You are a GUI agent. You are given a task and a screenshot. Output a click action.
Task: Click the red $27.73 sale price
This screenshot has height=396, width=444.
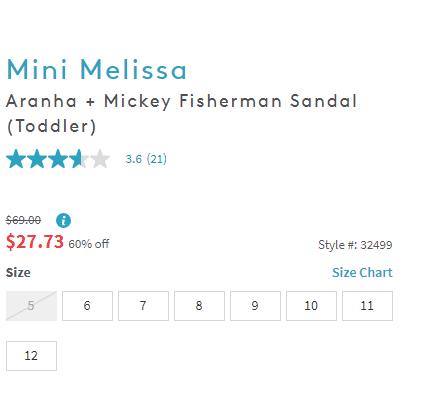point(35,241)
